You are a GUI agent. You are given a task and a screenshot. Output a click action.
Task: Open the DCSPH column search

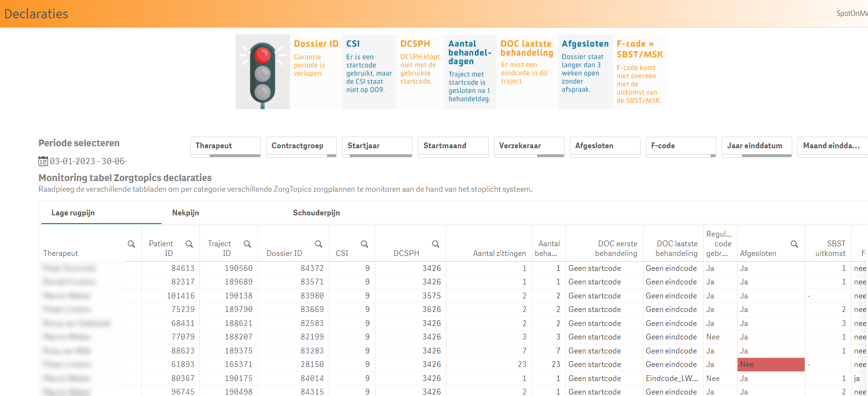pyautogui.click(x=435, y=244)
